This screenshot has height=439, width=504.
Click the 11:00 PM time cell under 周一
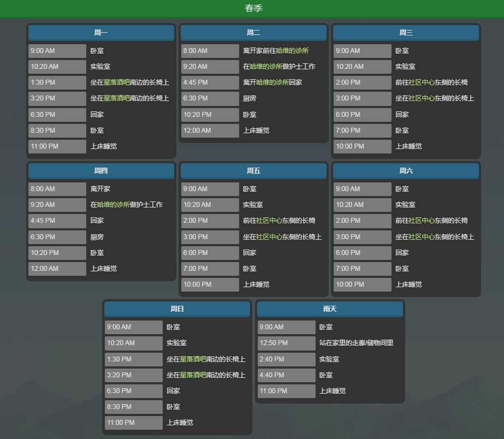[x=57, y=146]
